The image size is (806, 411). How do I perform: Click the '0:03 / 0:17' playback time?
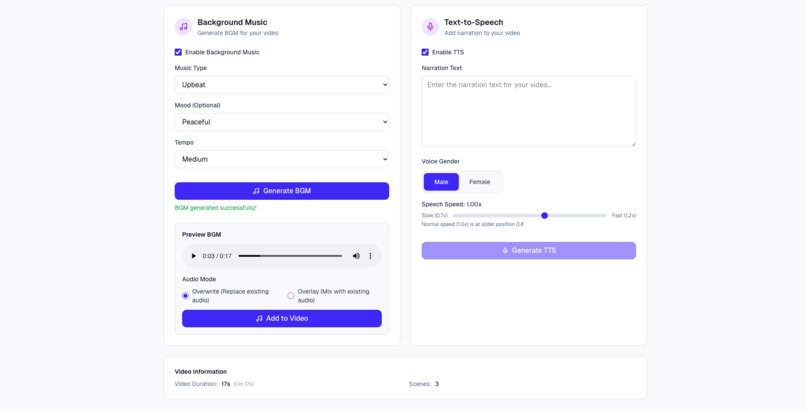[x=217, y=256]
